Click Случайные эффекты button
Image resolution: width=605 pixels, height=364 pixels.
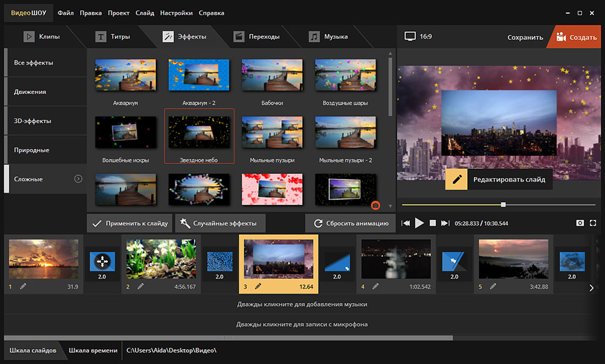(220, 223)
